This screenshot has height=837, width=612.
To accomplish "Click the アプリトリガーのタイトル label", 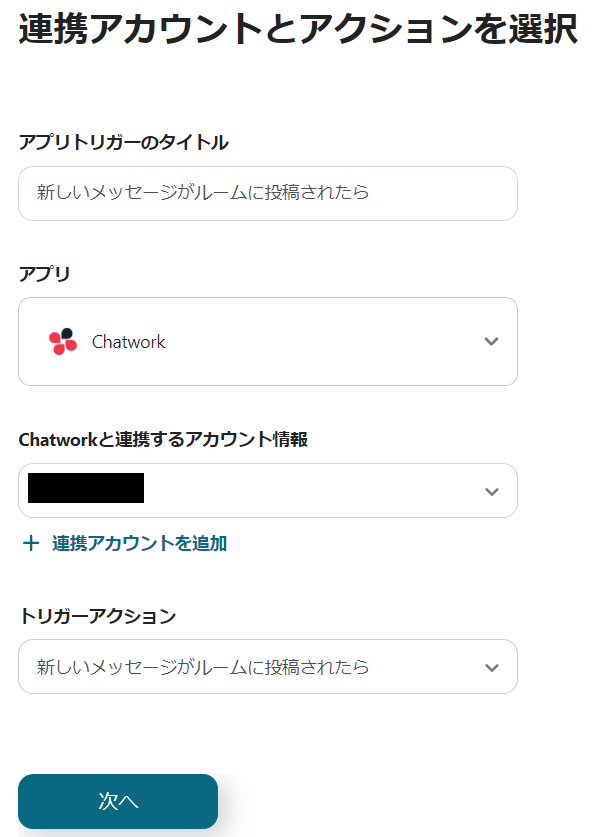I will (x=123, y=142).
